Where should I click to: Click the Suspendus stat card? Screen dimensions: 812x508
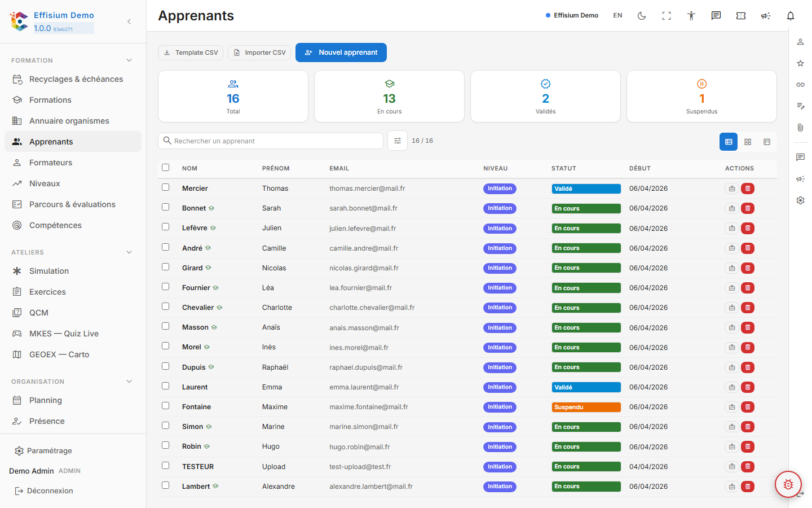701,96
